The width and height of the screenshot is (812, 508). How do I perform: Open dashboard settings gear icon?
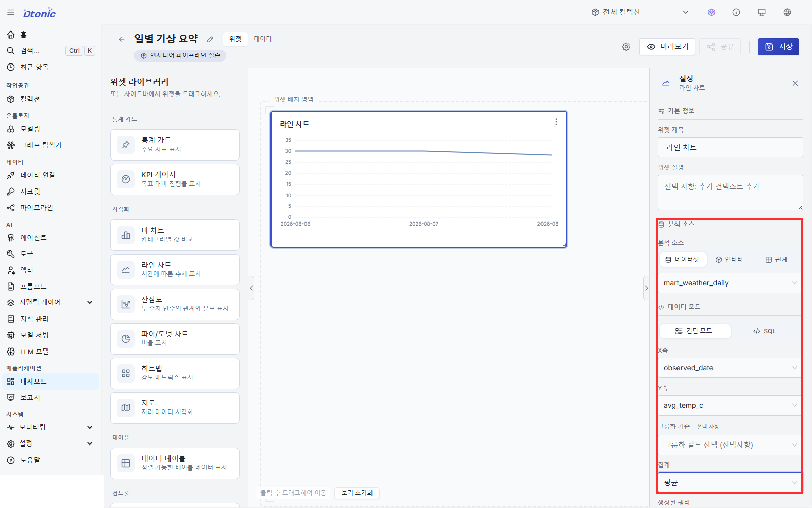[626, 47]
